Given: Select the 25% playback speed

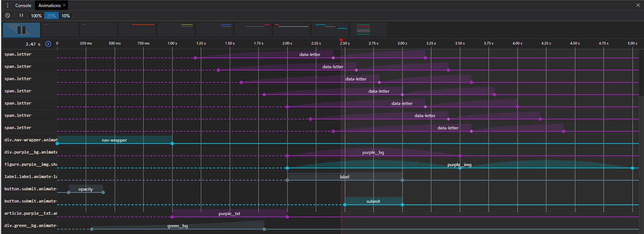Looking at the screenshot, I should 51,16.
